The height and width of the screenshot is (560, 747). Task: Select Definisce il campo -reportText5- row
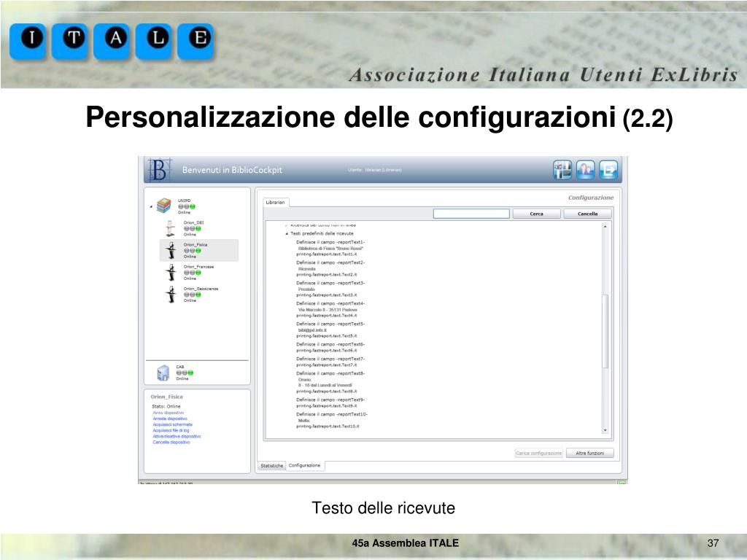(330, 324)
